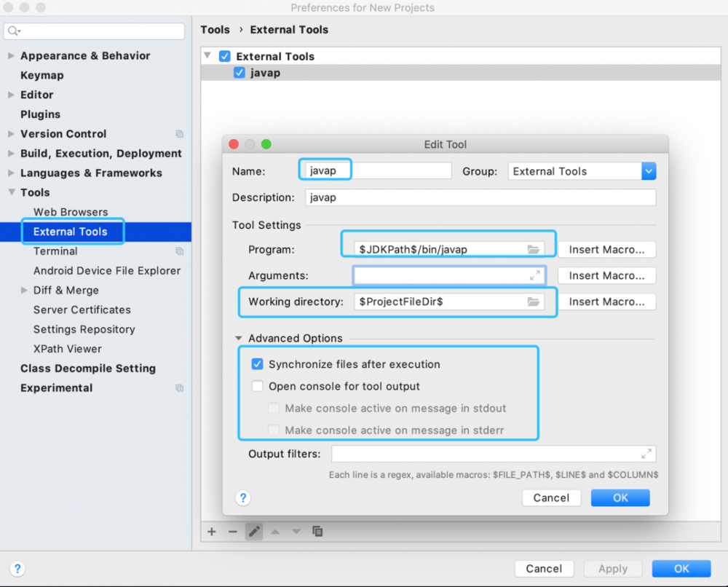Click the Working directory field
The height and width of the screenshot is (587, 728).
tap(449, 302)
